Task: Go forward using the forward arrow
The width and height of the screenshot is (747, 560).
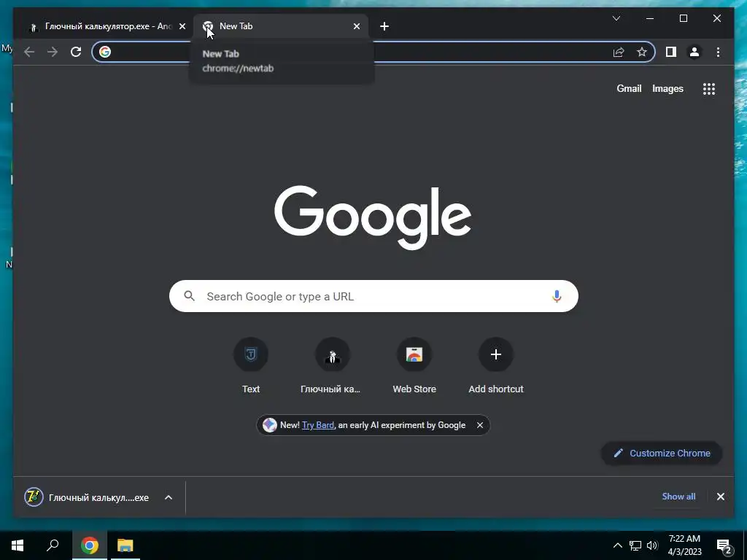Action: click(x=53, y=52)
